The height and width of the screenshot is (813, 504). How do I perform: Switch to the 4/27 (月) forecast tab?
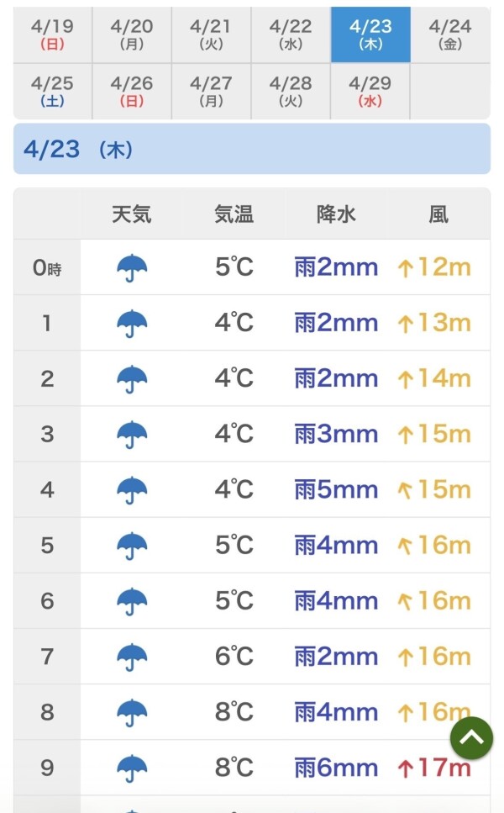point(211,92)
